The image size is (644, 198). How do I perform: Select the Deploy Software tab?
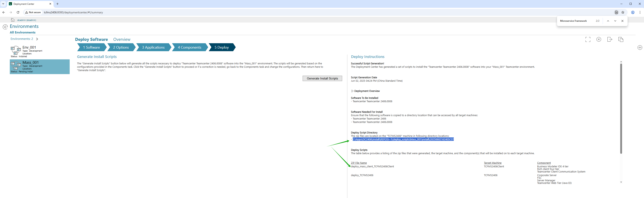pyautogui.click(x=91, y=39)
